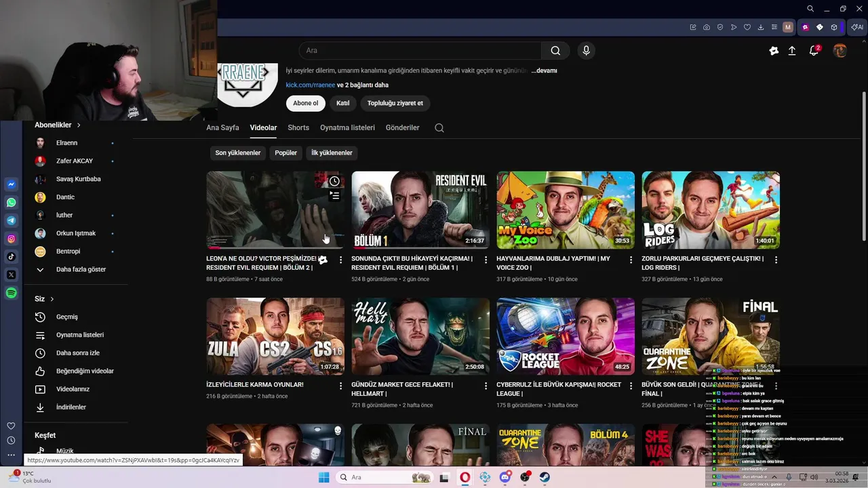Open Telegram in Opera sidebar
Image resolution: width=868 pixels, height=488 pixels.
[x=12, y=220]
